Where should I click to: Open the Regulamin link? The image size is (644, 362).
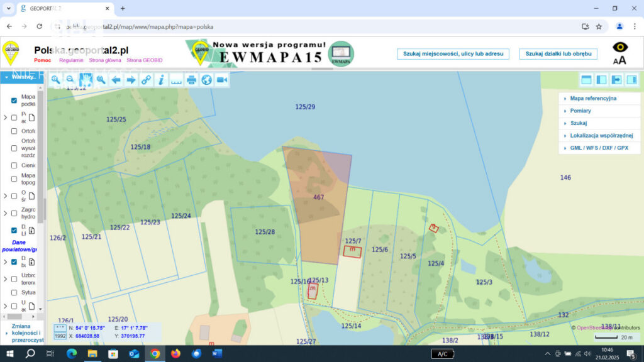(71, 60)
